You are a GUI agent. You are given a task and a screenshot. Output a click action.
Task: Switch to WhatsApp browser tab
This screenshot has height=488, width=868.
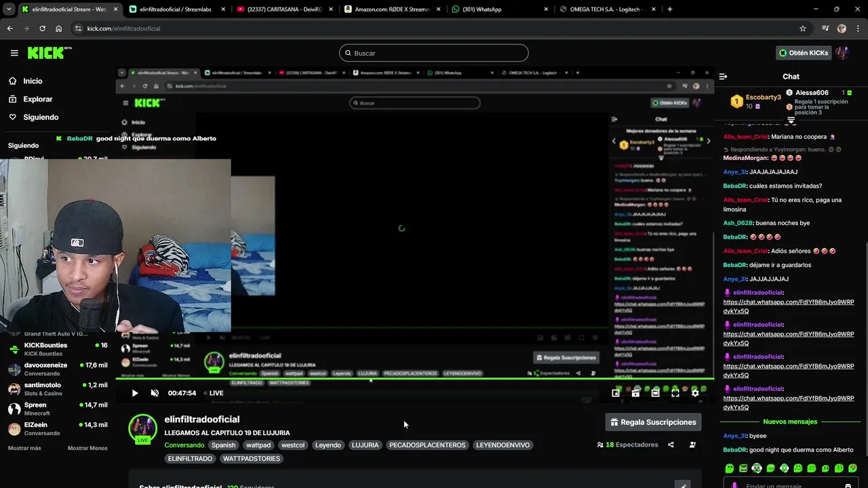pos(499,9)
